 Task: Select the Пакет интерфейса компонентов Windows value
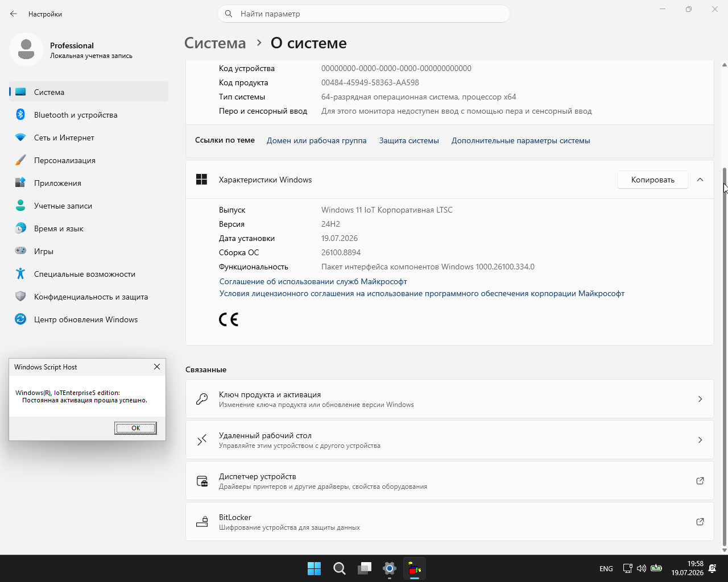[428, 267]
